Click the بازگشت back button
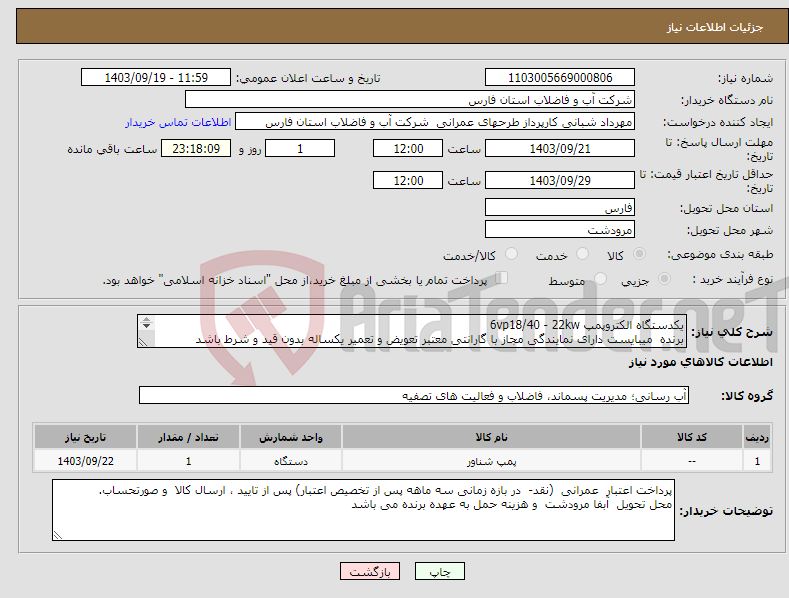The height and width of the screenshot is (598, 789). [370, 571]
